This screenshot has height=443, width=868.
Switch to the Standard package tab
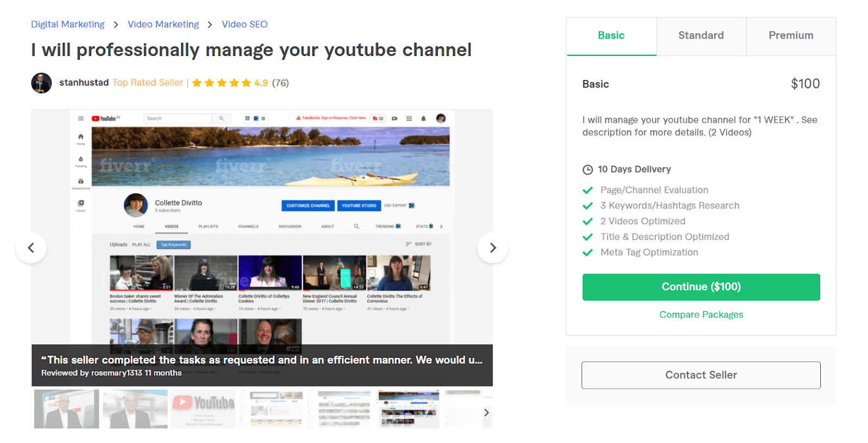point(701,36)
